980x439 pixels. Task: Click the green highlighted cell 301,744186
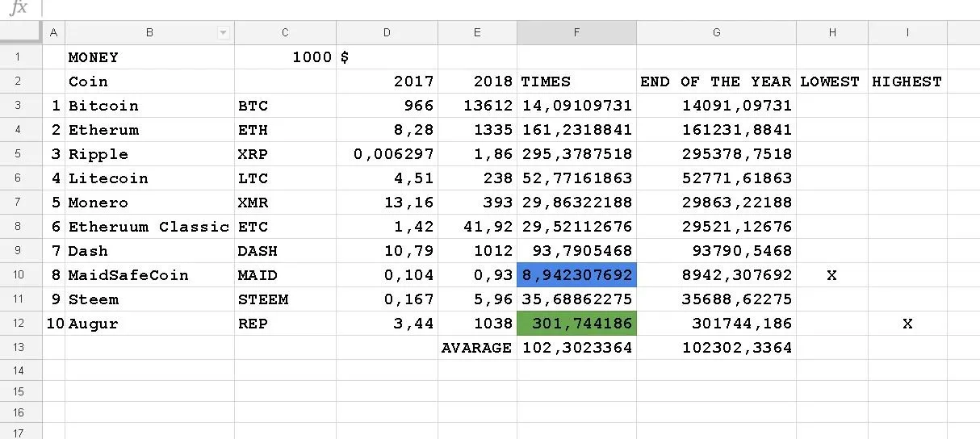pos(576,324)
